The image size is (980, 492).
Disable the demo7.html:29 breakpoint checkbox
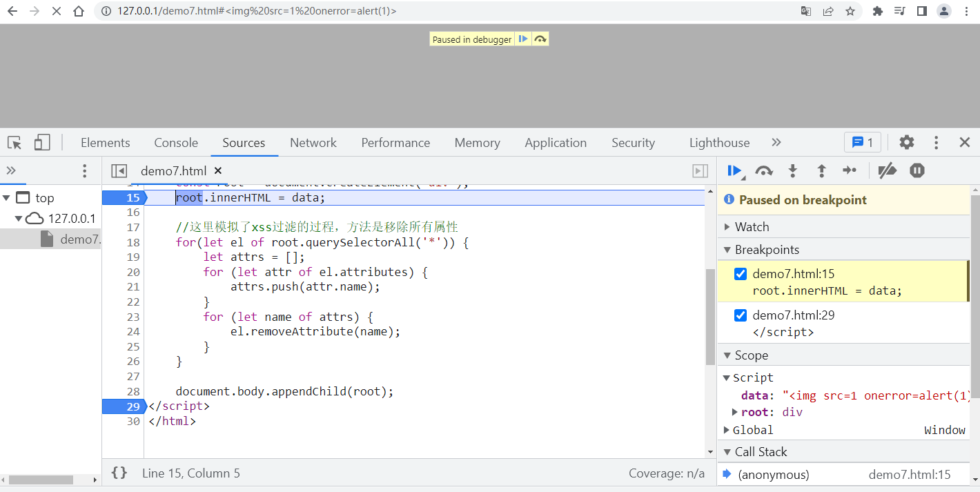pos(741,315)
